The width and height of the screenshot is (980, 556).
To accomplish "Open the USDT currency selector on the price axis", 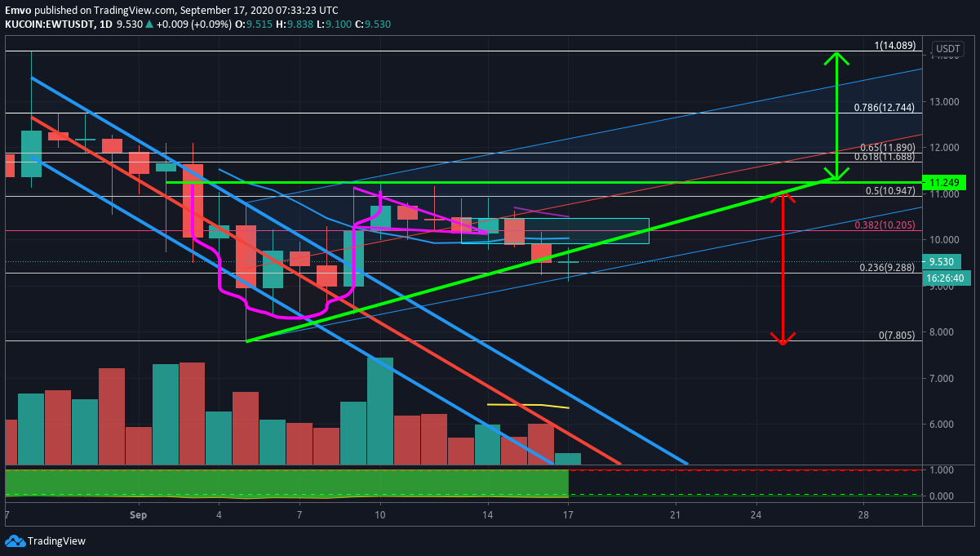I will pos(948,48).
